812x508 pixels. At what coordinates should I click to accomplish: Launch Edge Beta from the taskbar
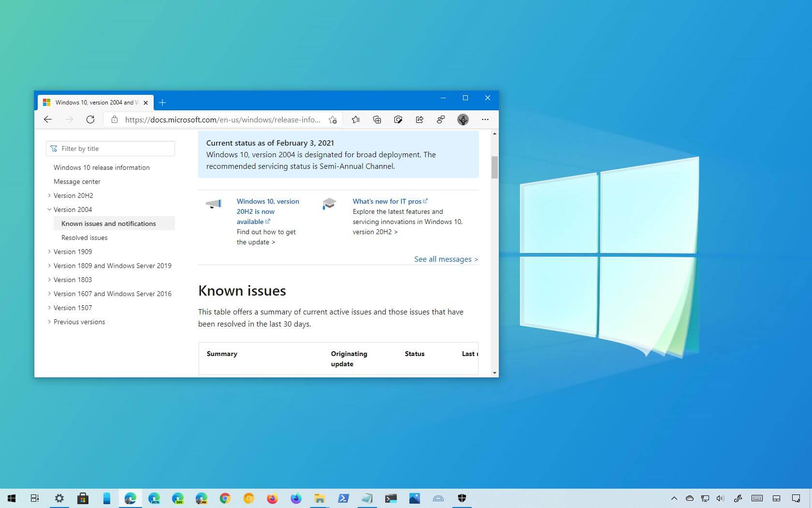[x=154, y=498]
